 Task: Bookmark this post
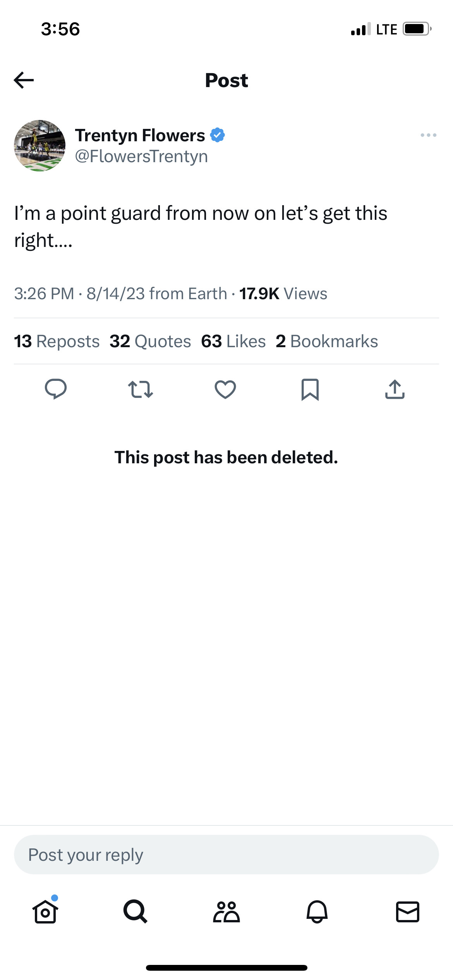coord(310,389)
